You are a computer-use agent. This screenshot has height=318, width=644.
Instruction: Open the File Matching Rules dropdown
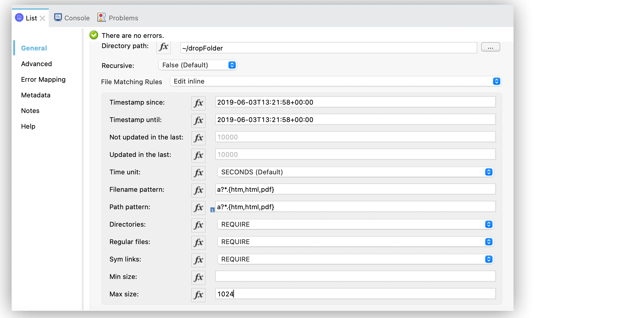[x=336, y=81]
